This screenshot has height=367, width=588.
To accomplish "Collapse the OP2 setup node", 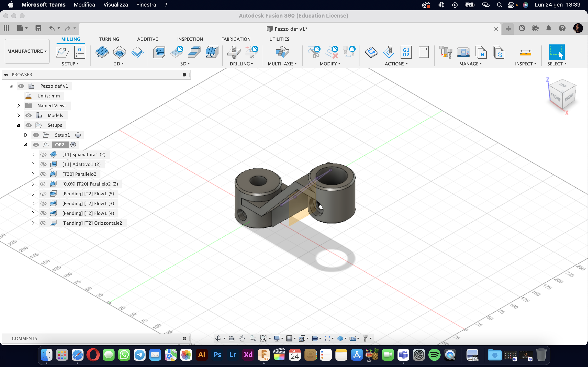I will click(26, 145).
